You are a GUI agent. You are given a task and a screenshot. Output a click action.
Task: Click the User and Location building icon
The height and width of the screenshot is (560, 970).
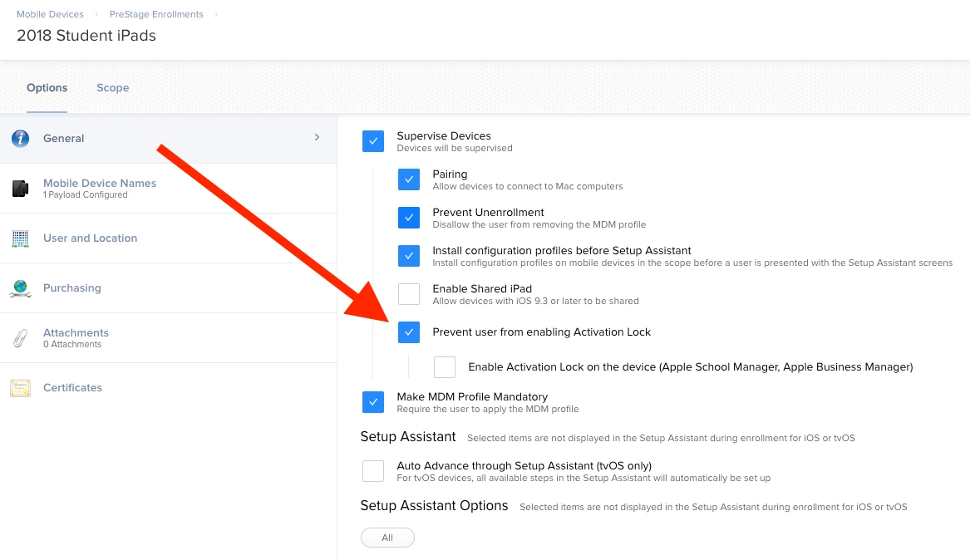(x=21, y=238)
